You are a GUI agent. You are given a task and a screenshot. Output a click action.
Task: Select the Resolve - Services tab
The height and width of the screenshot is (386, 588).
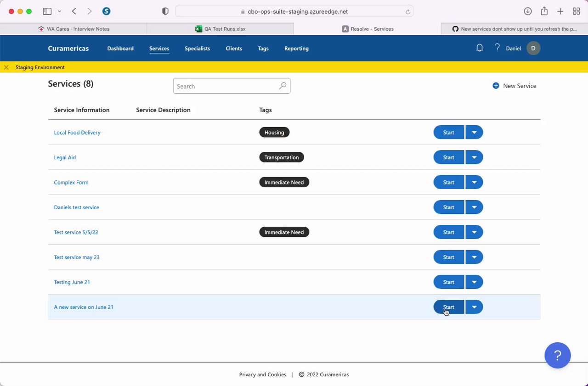pos(367,29)
